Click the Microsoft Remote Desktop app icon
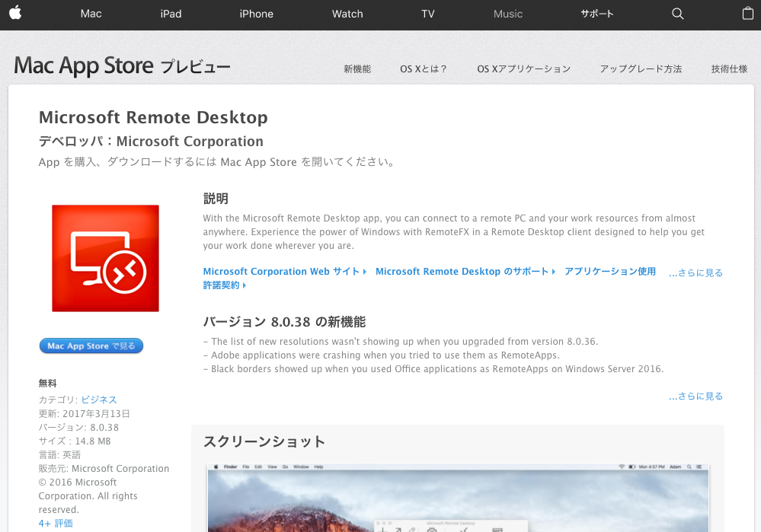Image resolution: width=761 pixels, height=532 pixels. [105, 258]
